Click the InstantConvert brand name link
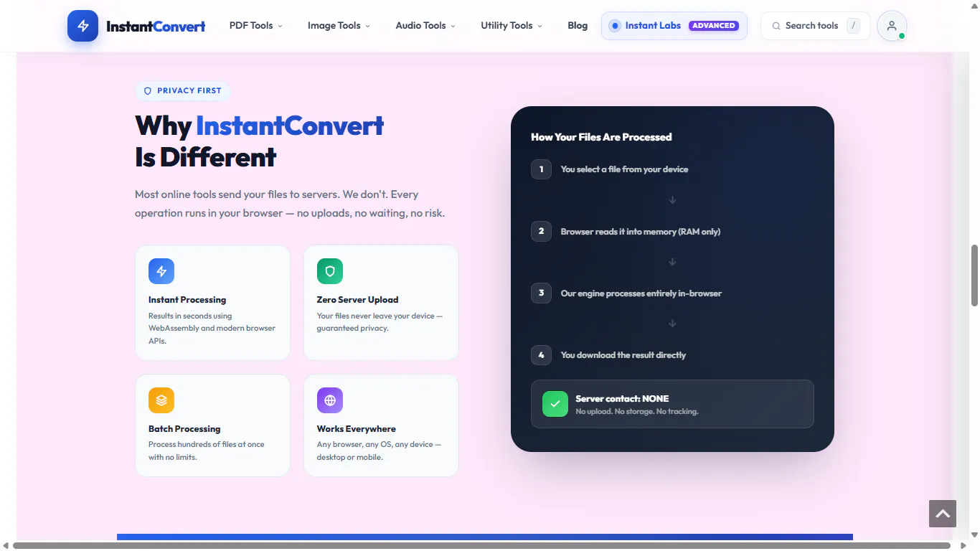The height and width of the screenshot is (551, 980). 156,27
